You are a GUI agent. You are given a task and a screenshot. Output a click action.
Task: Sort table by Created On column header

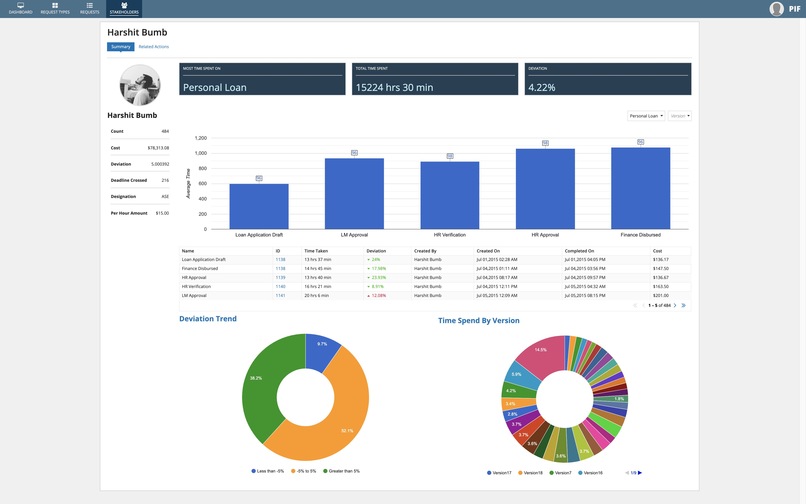(488, 251)
